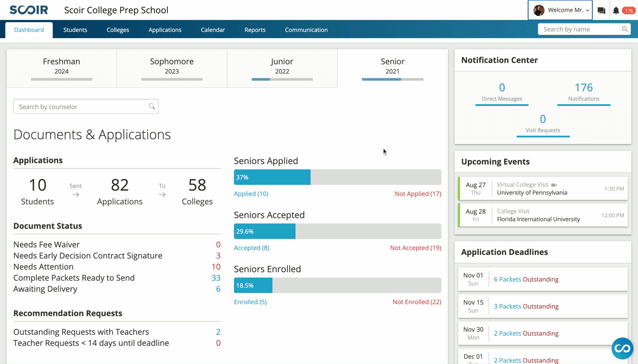This screenshot has height=364, width=638.
Task: Open the 0 Direct Messages counter
Action: [x=502, y=93]
